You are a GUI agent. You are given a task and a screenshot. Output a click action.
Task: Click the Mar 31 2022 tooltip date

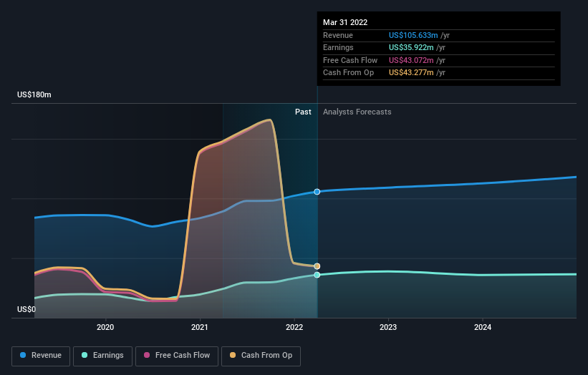pos(345,22)
